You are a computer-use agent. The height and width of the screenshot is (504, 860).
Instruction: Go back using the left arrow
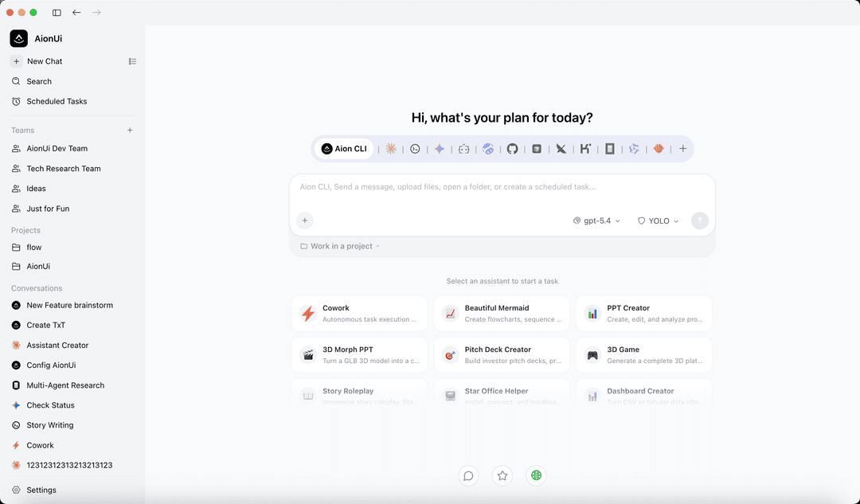point(76,13)
